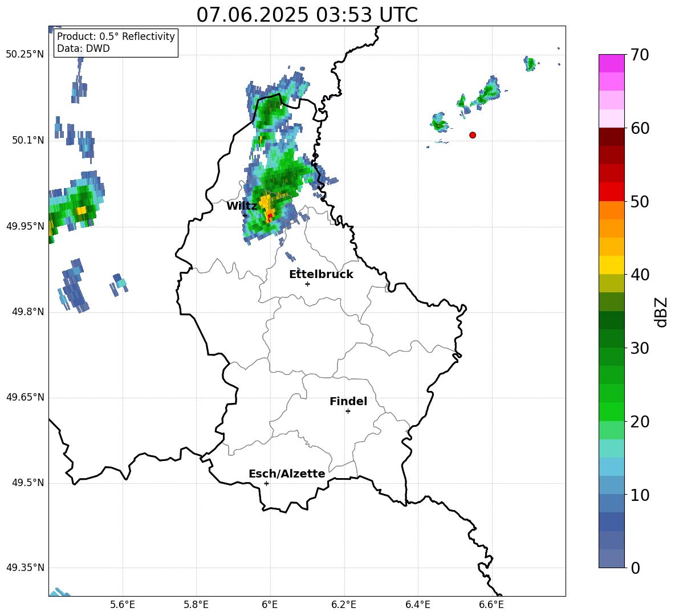Click the 50.25°N latitude label

click(x=25, y=54)
